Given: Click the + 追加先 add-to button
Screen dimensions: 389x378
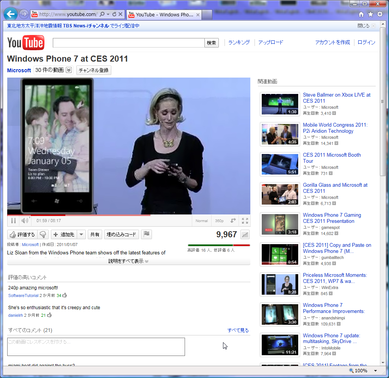Looking at the screenshot, I should point(64,234).
